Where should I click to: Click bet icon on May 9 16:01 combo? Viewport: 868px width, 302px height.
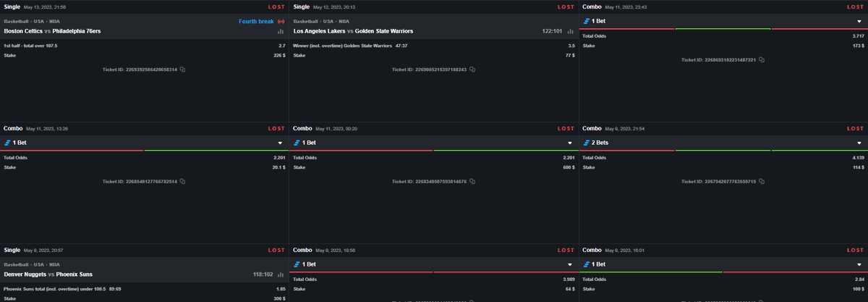586,264
